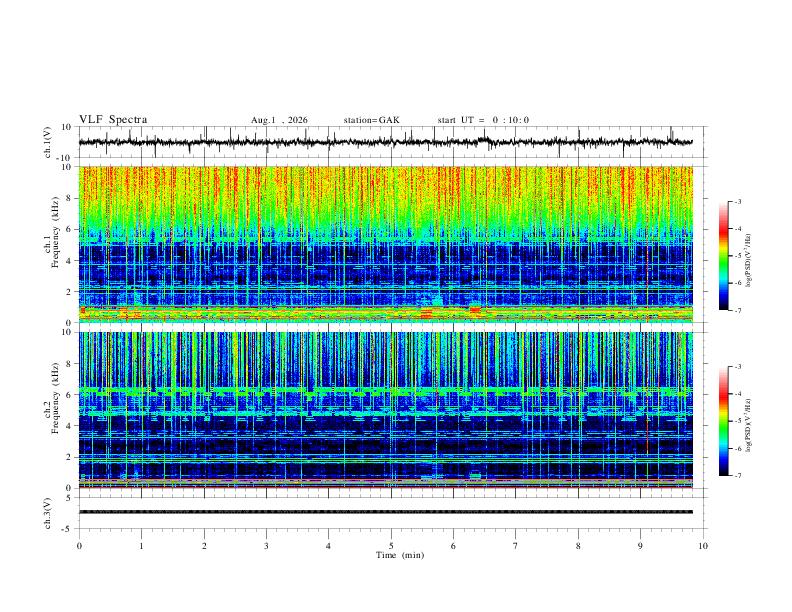Click the 0 minute tick on time axis

click(79, 546)
